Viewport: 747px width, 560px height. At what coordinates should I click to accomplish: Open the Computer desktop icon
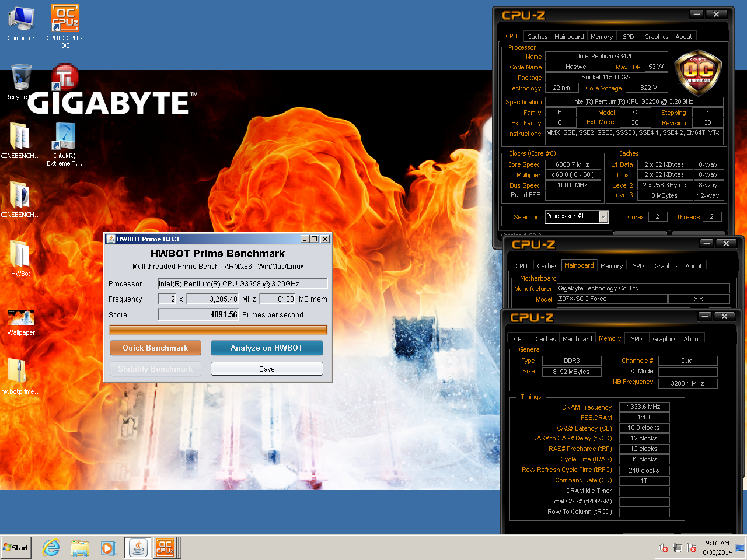(21, 24)
